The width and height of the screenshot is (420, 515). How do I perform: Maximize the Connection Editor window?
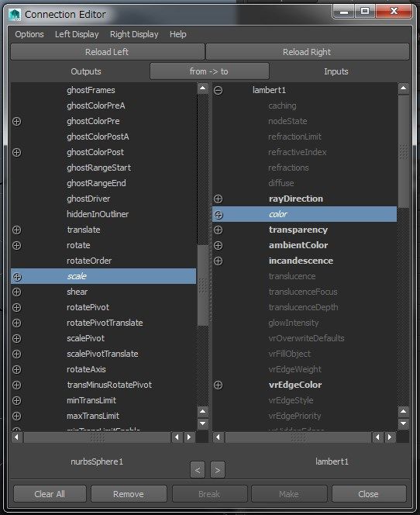pyautogui.click(x=364, y=12)
